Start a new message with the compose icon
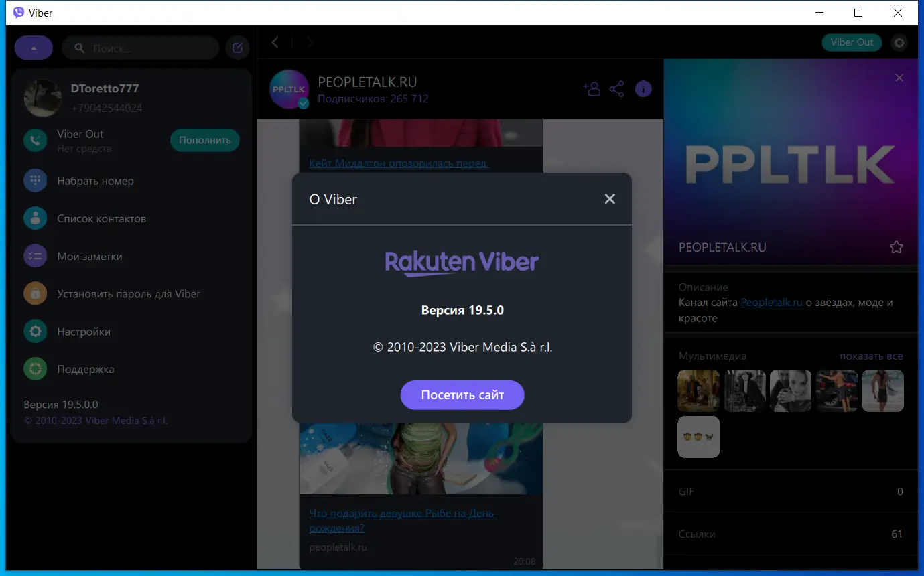Screen dimensions: 924x576 (237, 47)
